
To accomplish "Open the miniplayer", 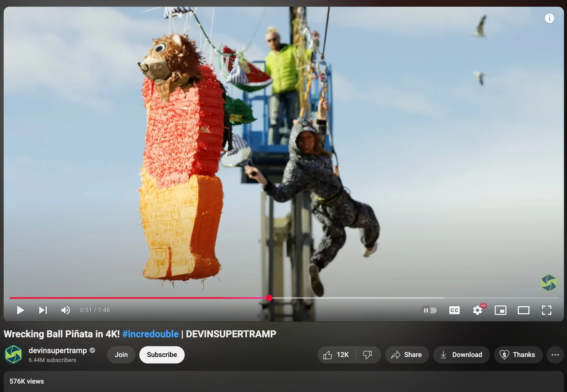I will pos(501,310).
